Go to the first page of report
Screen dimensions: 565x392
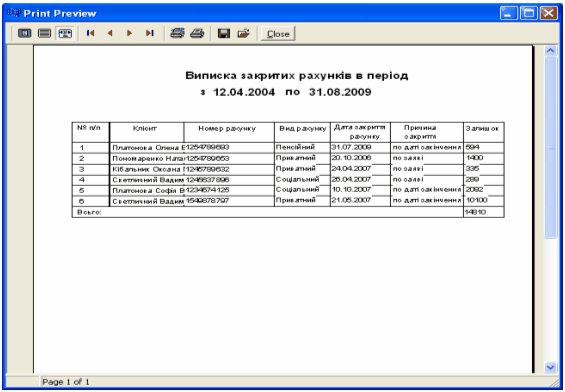click(x=90, y=34)
